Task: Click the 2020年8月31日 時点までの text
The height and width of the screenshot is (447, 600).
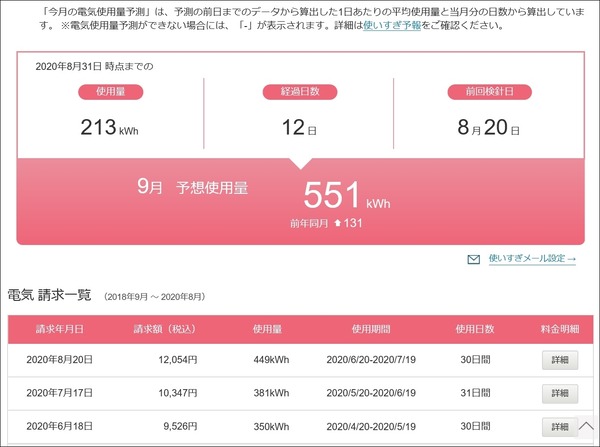Action: coord(95,67)
